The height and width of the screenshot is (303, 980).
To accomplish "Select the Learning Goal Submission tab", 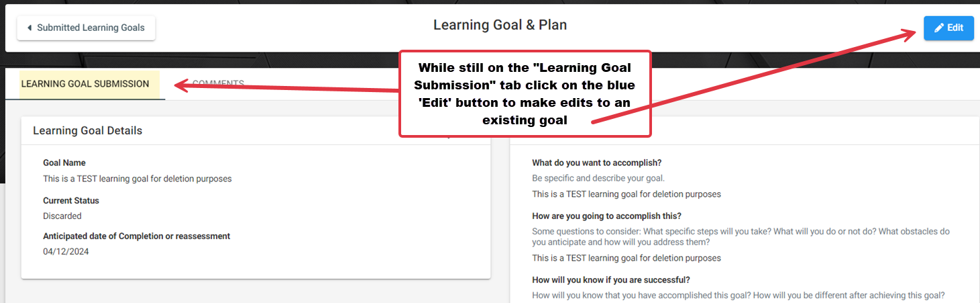I will (x=85, y=84).
